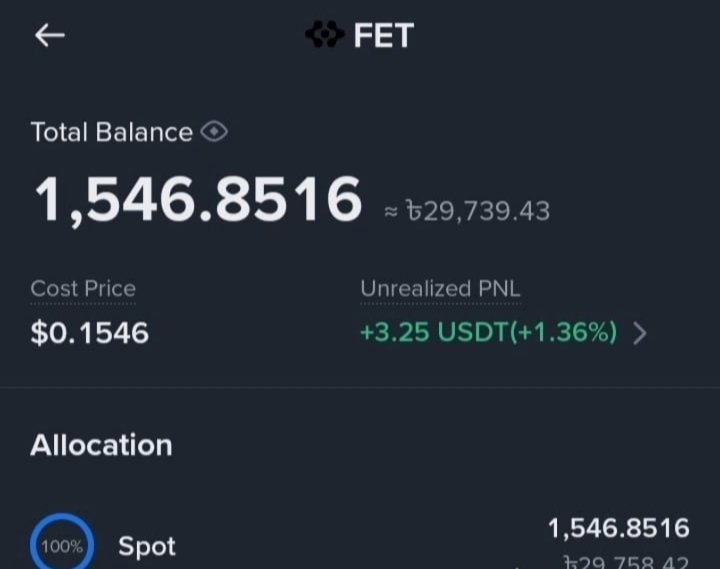The height and width of the screenshot is (569, 720).
Task: Tap the (+1.36%) PNL percentage
Action: point(563,332)
